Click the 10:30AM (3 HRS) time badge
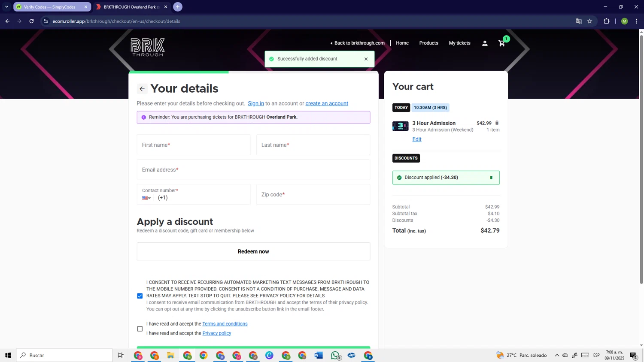 pyautogui.click(x=430, y=108)
